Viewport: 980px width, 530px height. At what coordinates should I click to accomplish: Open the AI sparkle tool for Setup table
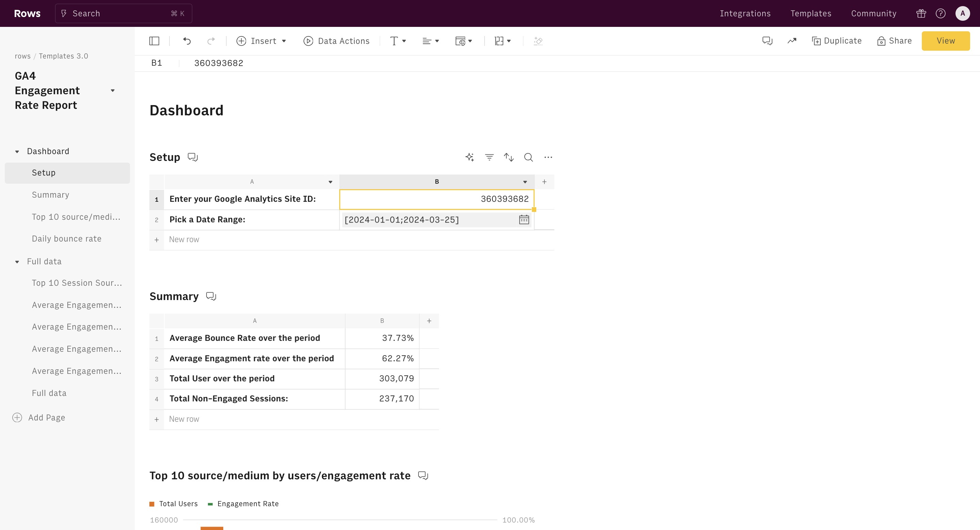pyautogui.click(x=470, y=158)
